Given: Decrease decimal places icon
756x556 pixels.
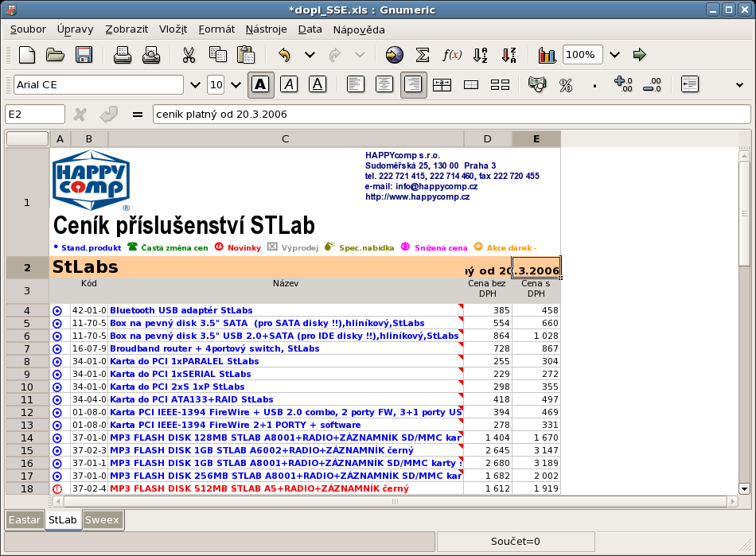Looking at the screenshot, I should click(653, 85).
